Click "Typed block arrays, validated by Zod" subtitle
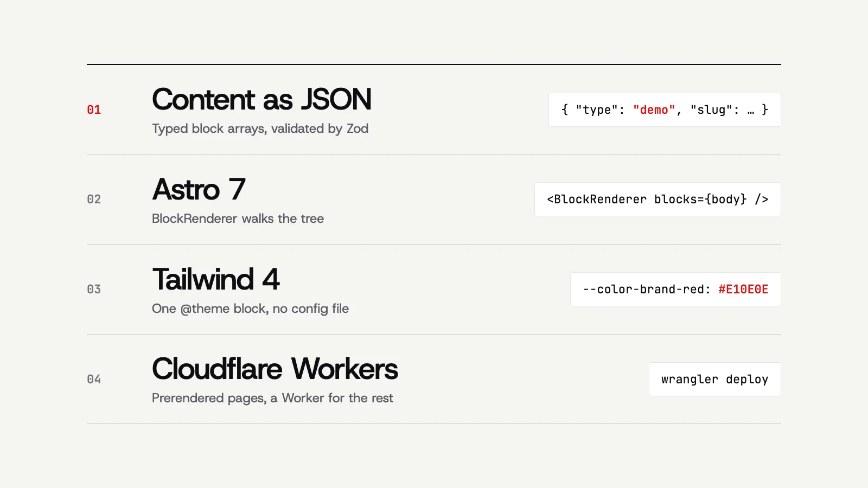Image resolution: width=868 pixels, height=488 pixels. click(x=260, y=129)
